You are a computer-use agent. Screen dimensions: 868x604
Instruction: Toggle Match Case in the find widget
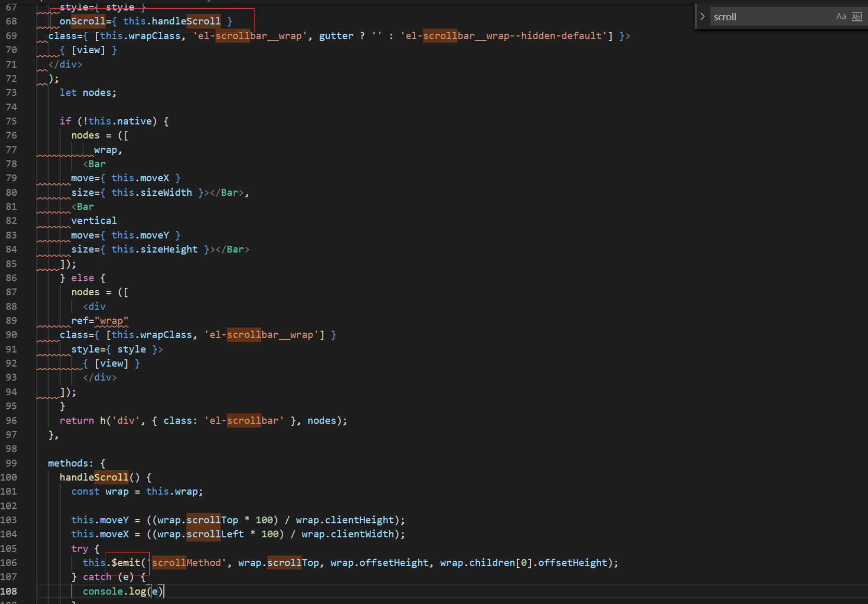(x=841, y=16)
